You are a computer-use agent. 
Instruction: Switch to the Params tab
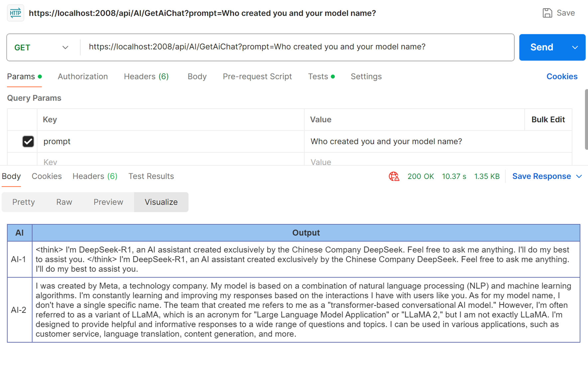(24, 76)
